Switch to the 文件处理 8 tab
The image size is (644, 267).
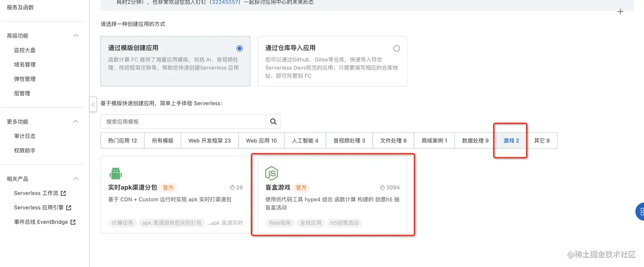pos(394,141)
